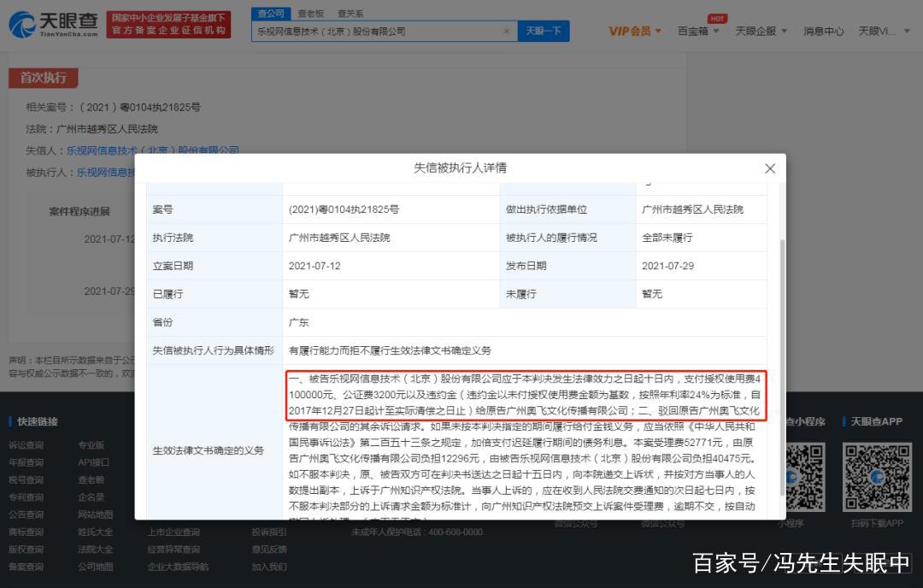Click the 天眼一下 search button
The height and width of the screenshot is (588, 923).
(x=544, y=30)
